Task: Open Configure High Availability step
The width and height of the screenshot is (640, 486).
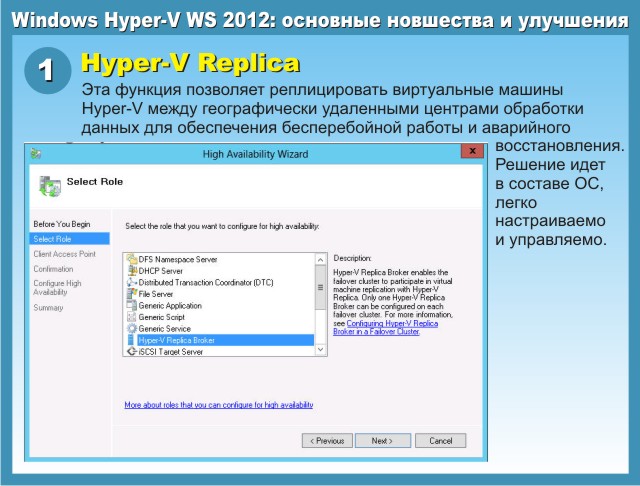Action: tap(57, 287)
